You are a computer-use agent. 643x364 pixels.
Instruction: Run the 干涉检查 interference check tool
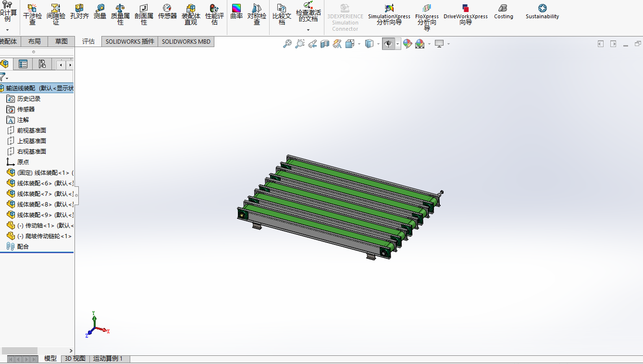coord(32,14)
